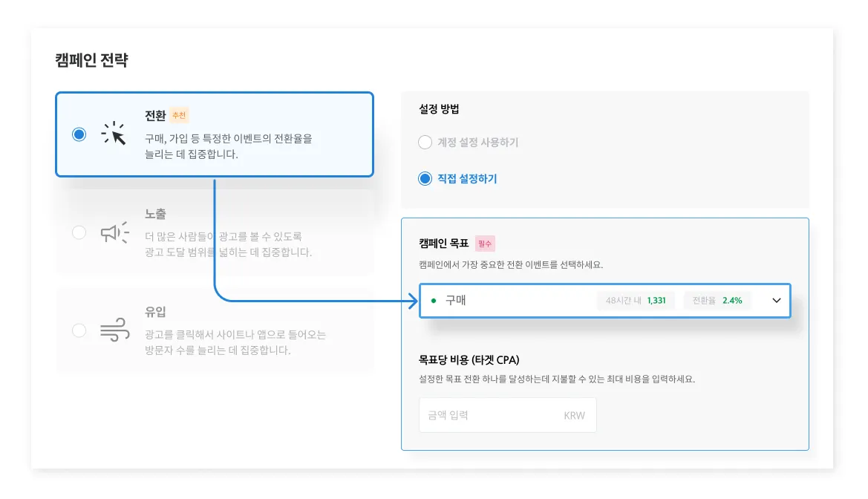868x499 pixels.
Task: Choose 계정 설정 사용하기 radio option
Action: (425, 142)
